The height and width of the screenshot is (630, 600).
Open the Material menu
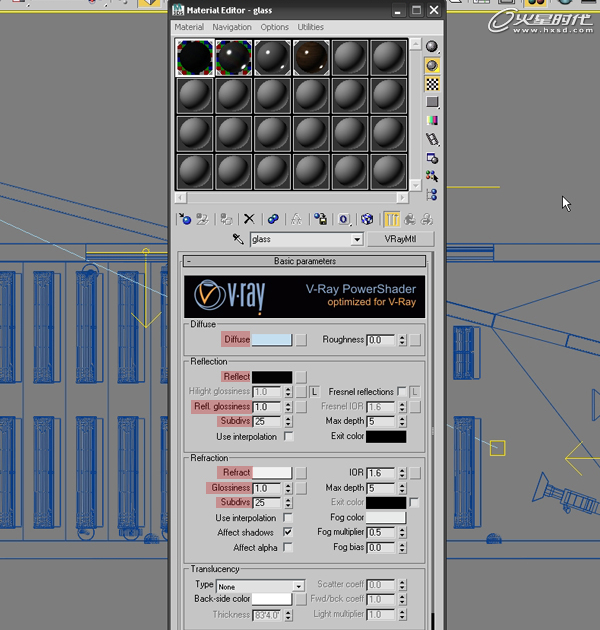tap(189, 27)
